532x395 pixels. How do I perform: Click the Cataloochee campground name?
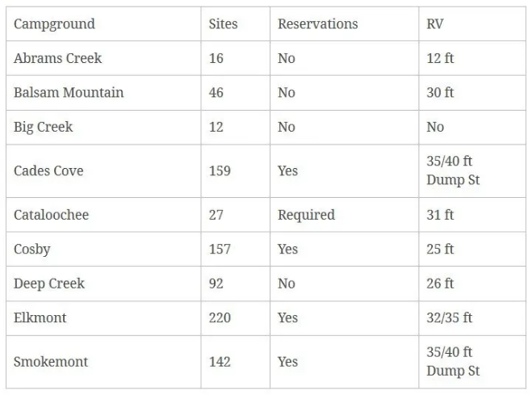[51, 215]
